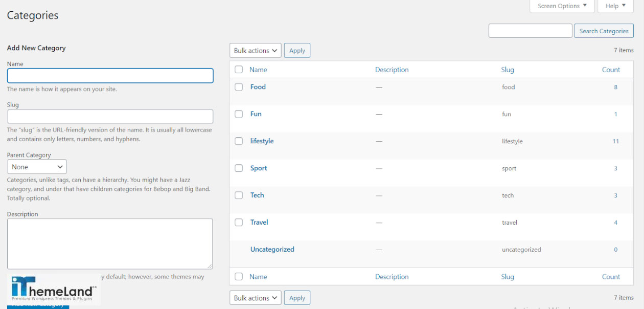Open Uncategorized's post count of 0
Screen dimensions: 644x309
(x=615, y=250)
